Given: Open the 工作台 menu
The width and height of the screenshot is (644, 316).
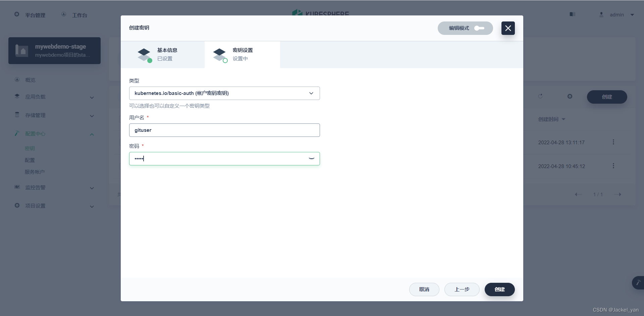Looking at the screenshot, I should pyautogui.click(x=79, y=15).
